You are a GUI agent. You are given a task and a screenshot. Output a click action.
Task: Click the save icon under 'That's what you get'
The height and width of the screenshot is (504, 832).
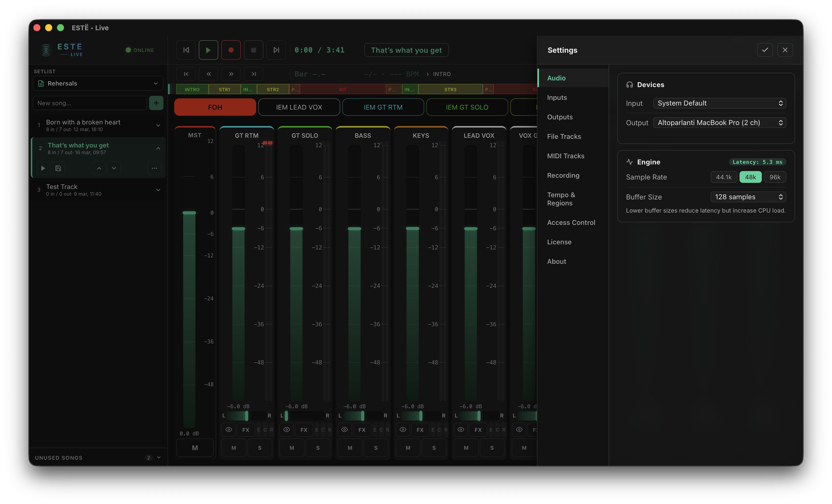click(58, 168)
